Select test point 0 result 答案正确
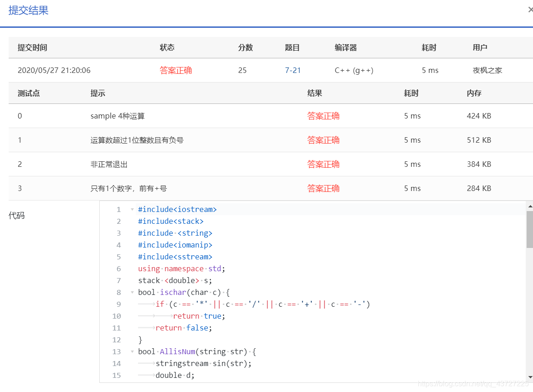Screen dimensions: 533x392 point(323,116)
